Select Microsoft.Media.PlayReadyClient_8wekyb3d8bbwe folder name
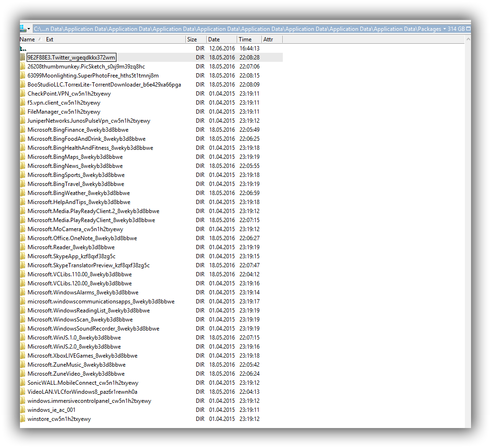The image size is (491, 448). 91,220
